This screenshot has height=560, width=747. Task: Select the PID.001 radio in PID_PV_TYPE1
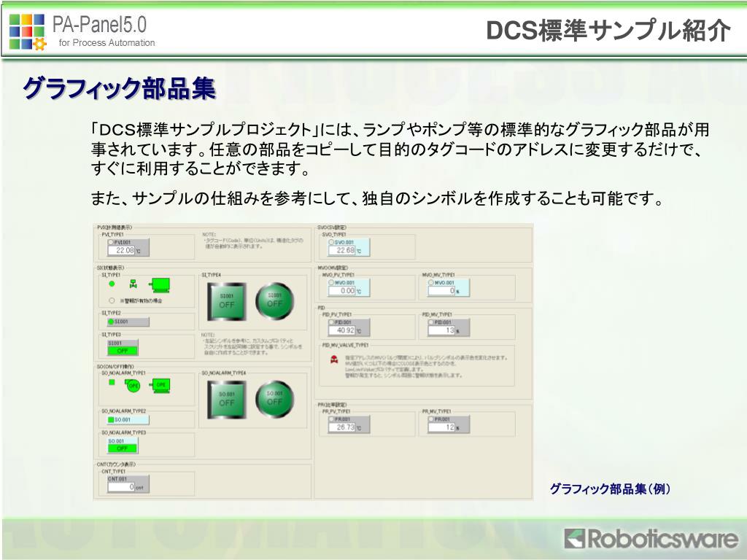[x=332, y=322]
